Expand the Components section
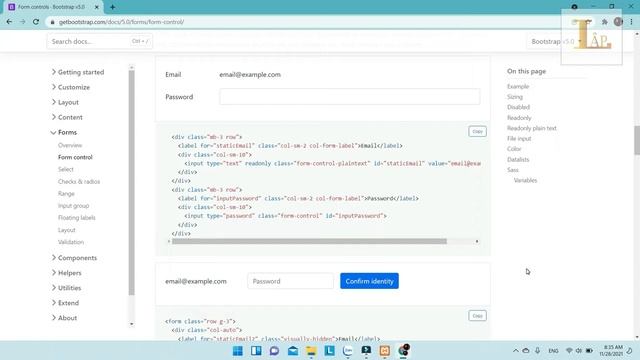 (x=74, y=258)
